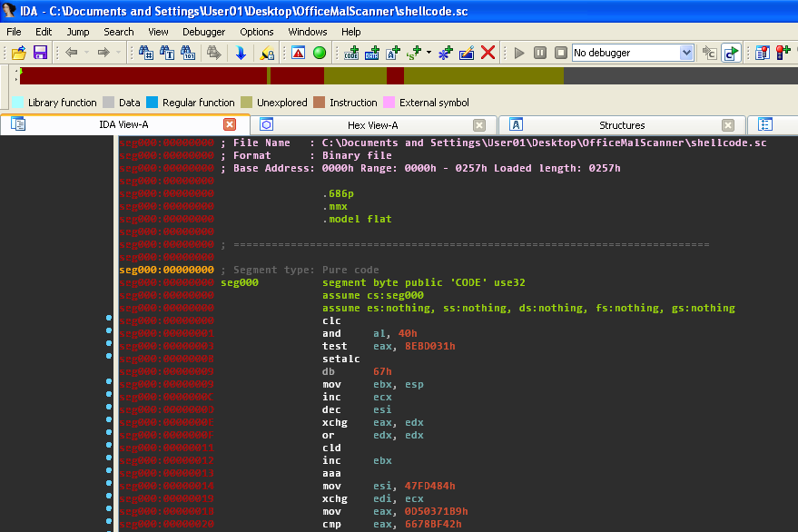This screenshot has width=798, height=532.
Task: Open the Debugger menu
Action: (x=203, y=32)
